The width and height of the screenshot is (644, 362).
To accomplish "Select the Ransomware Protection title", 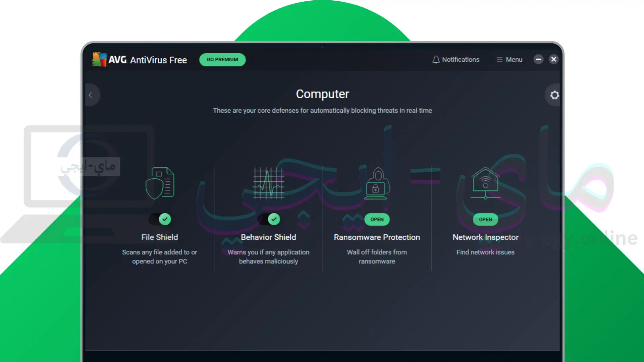I will 377,237.
